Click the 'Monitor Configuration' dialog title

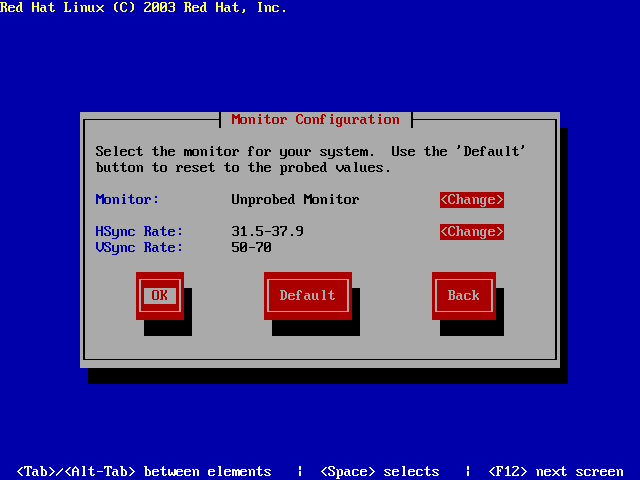[x=316, y=120]
